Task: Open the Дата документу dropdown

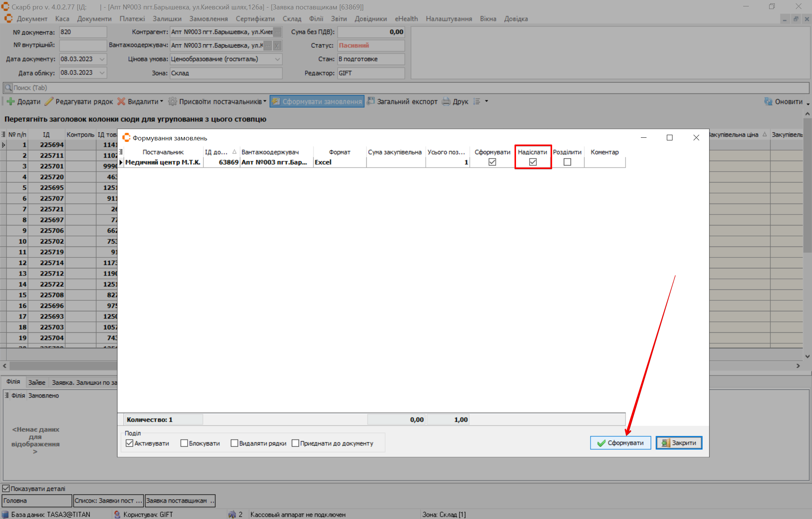Action: tap(102, 59)
